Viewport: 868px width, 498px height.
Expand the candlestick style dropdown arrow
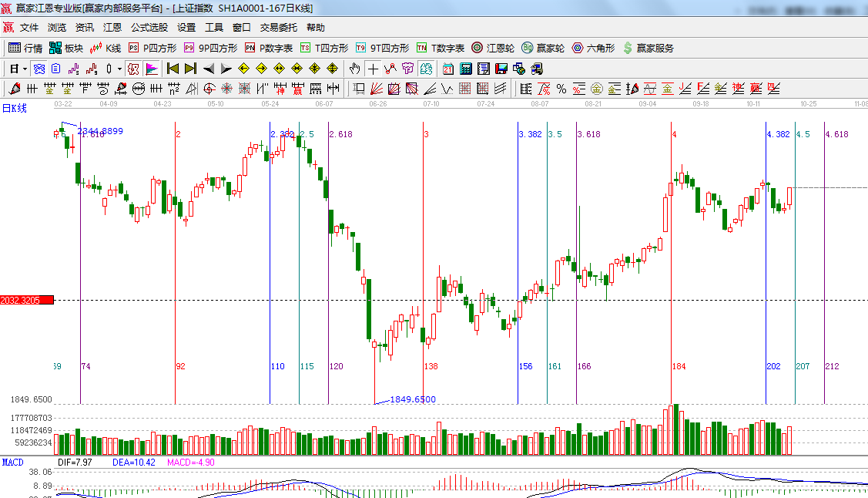tap(119, 69)
